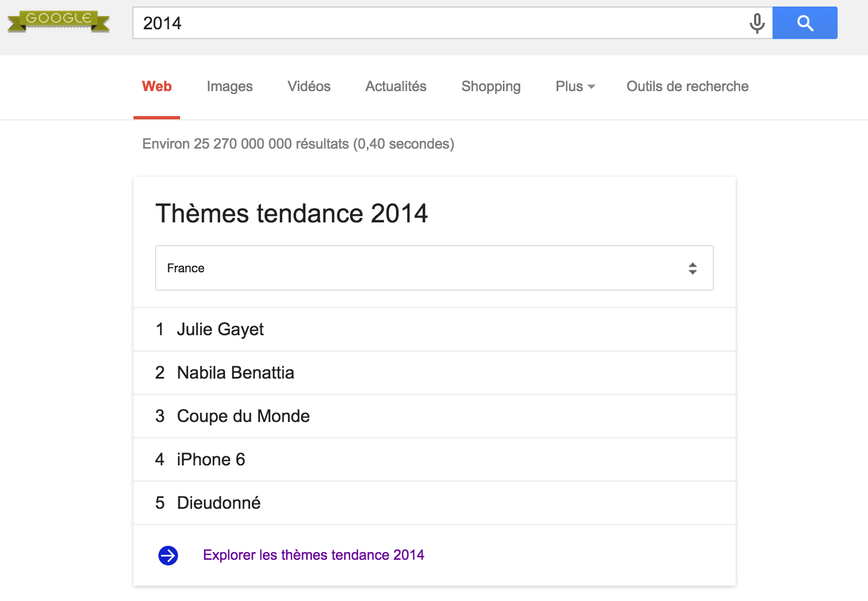Viewport: 868px width, 601px height.
Task: Expand the Plus dropdown menu
Action: tap(575, 87)
